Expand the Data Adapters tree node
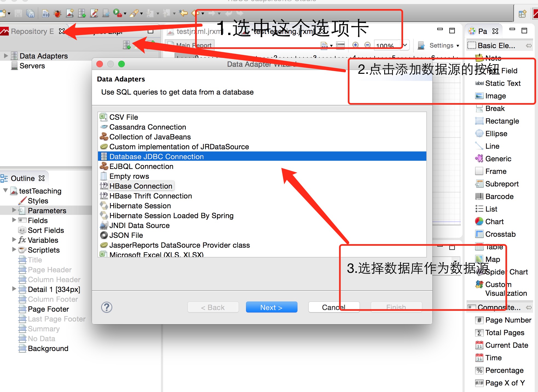538x392 pixels. tap(6, 56)
